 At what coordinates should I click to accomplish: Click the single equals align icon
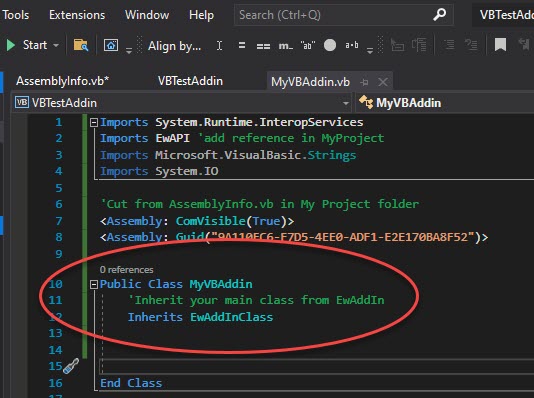pyautogui.click(x=242, y=45)
